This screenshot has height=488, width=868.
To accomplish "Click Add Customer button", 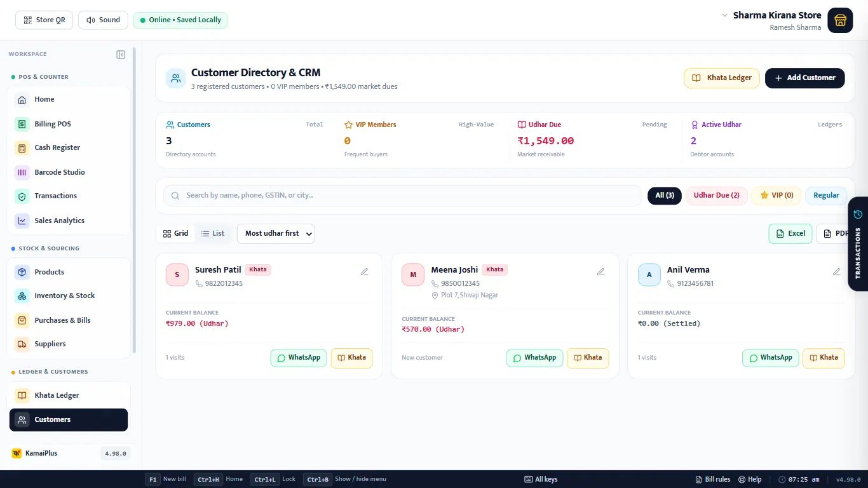I will tap(805, 78).
